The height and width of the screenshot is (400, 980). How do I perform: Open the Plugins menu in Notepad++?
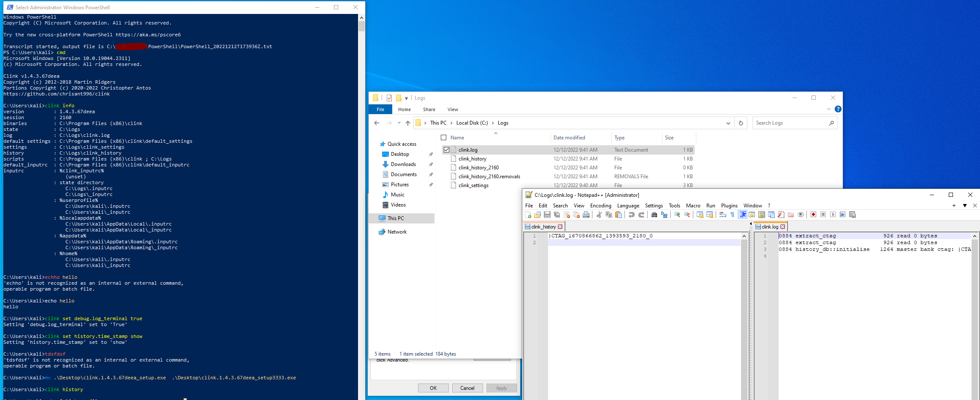click(729, 206)
